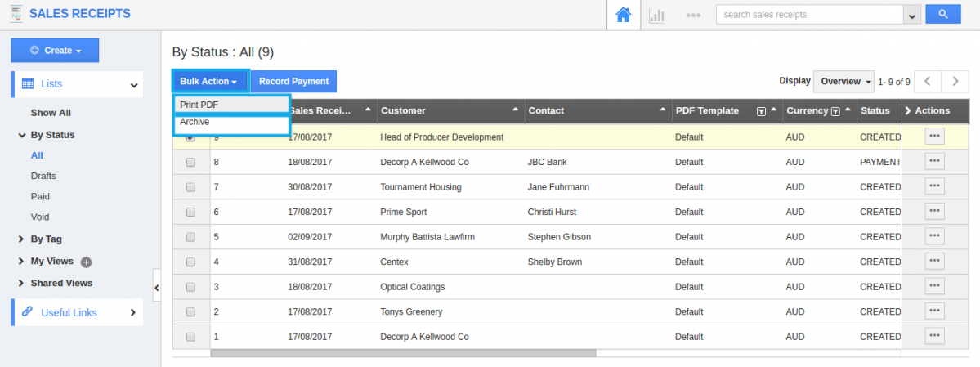Toggle the Bulk Action dropdown

[x=211, y=81]
